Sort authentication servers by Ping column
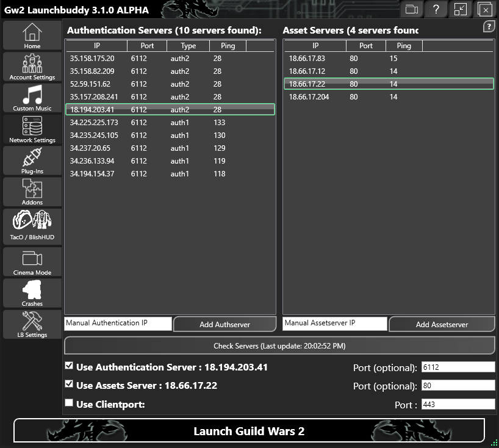This screenshot has height=448, width=499. coord(227,46)
